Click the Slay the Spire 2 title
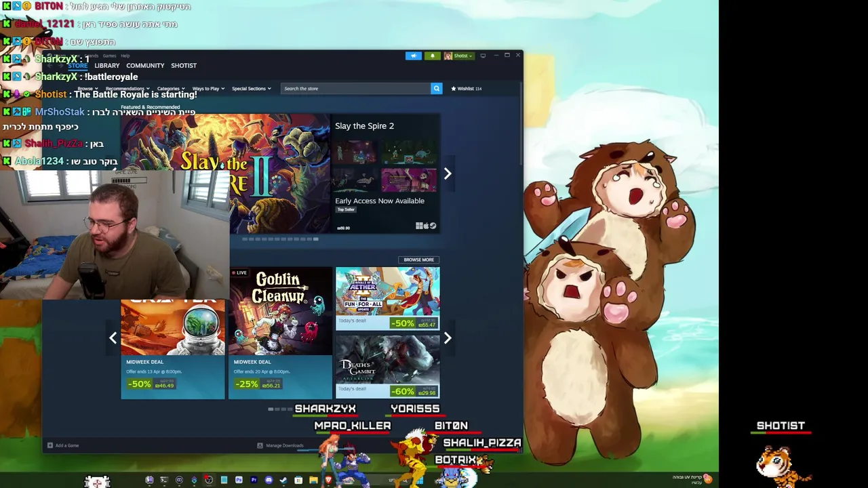 coord(364,126)
